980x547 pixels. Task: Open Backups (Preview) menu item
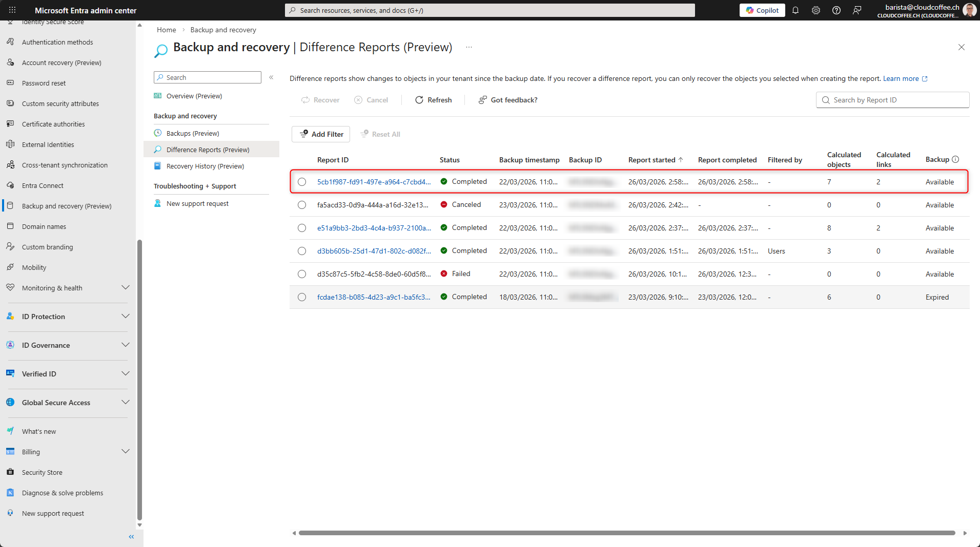click(x=193, y=133)
